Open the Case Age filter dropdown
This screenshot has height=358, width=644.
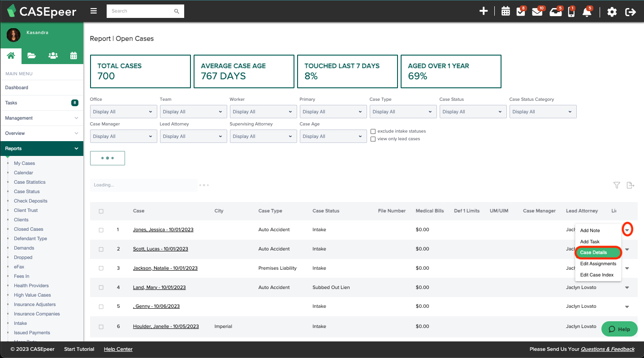click(x=333, y=136)
